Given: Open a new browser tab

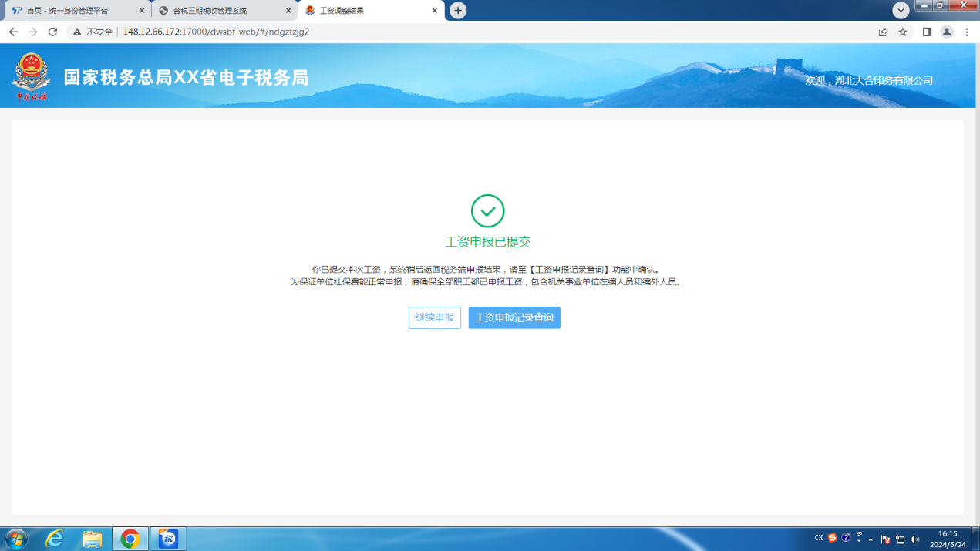Looking at the screenshot, I should pyautogui.click(x=458, y=11).
